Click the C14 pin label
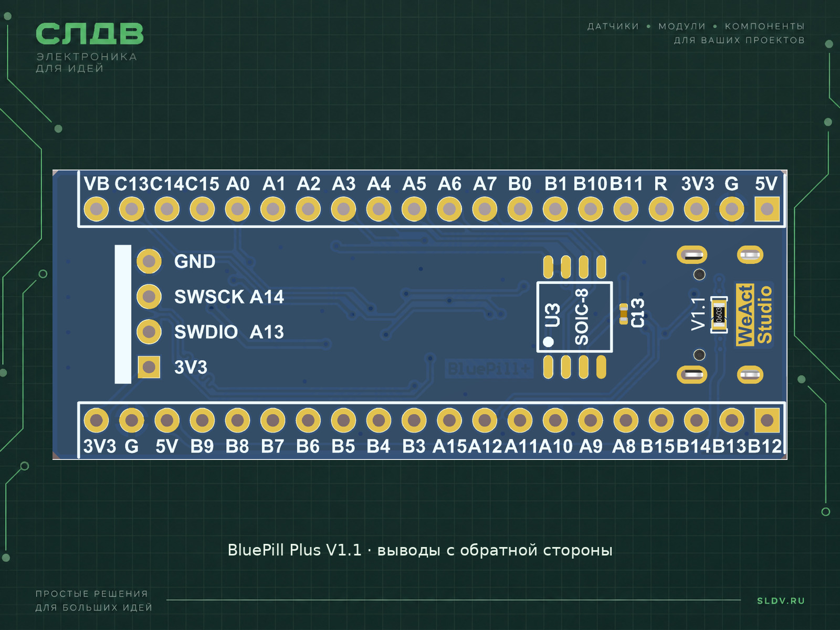 [167, 184]
